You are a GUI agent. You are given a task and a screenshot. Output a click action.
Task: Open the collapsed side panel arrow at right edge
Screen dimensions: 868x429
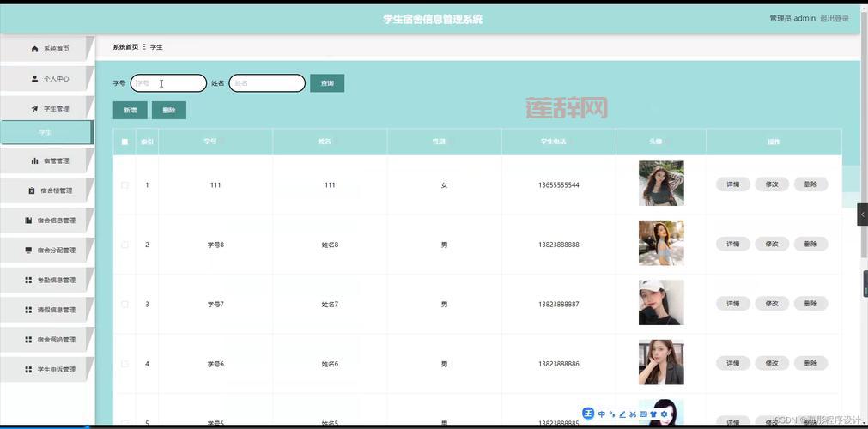[x=862, y=214]
